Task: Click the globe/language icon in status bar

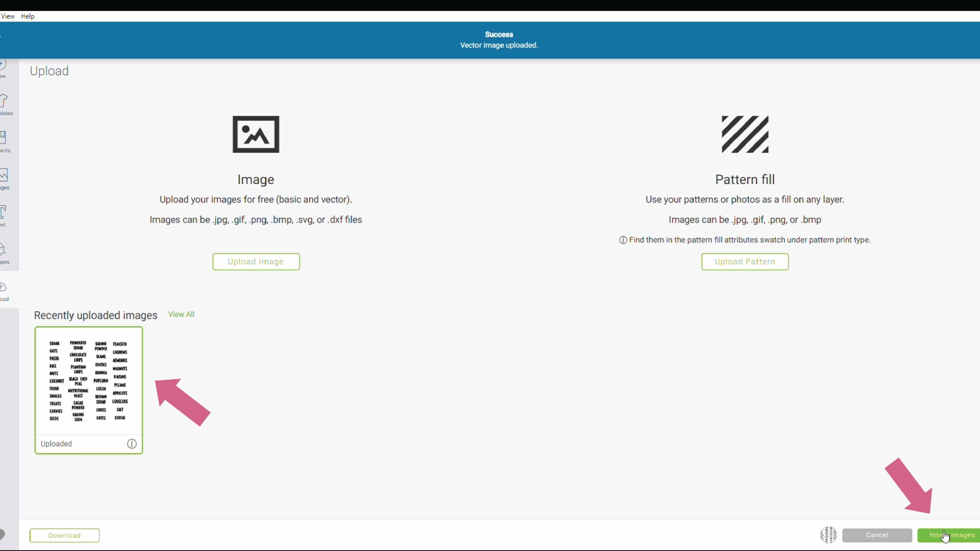Action: pos(828,535)
